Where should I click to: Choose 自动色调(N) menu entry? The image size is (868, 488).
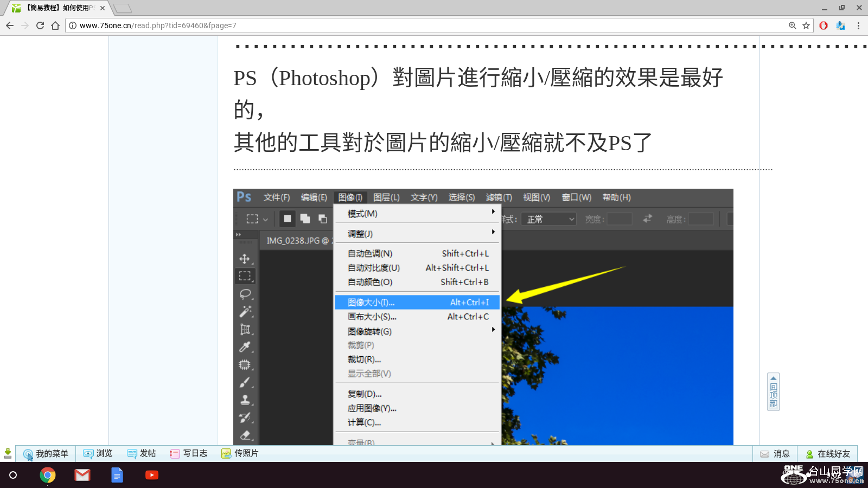(417, 253)
